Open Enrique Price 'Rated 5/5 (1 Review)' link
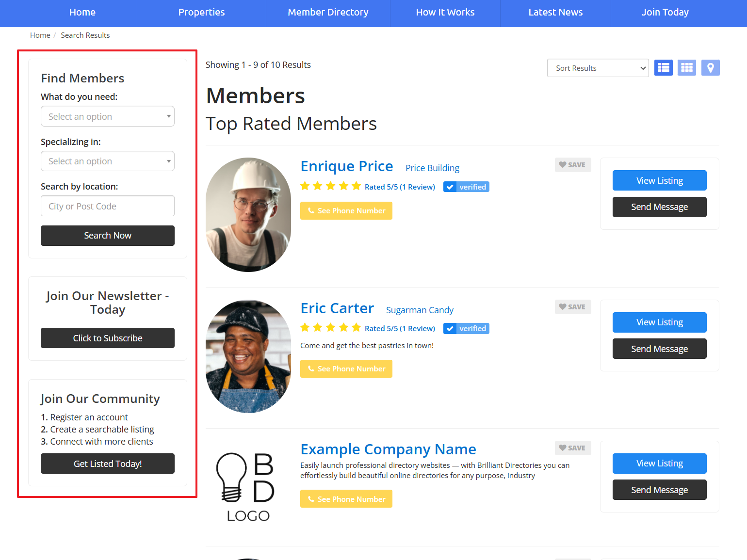 [x=400, y=187]
